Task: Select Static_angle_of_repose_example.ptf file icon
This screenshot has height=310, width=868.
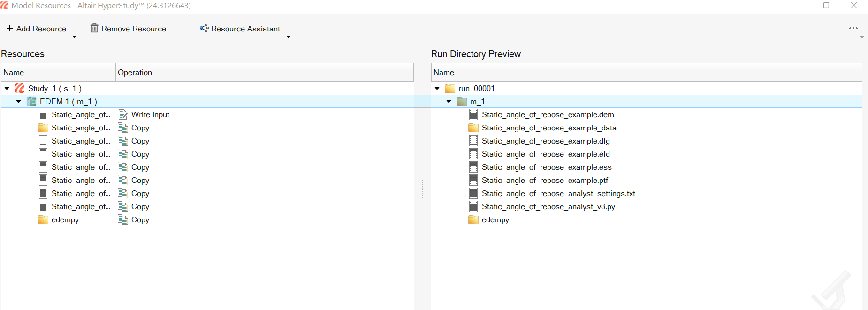Action: tap(473, 180)
